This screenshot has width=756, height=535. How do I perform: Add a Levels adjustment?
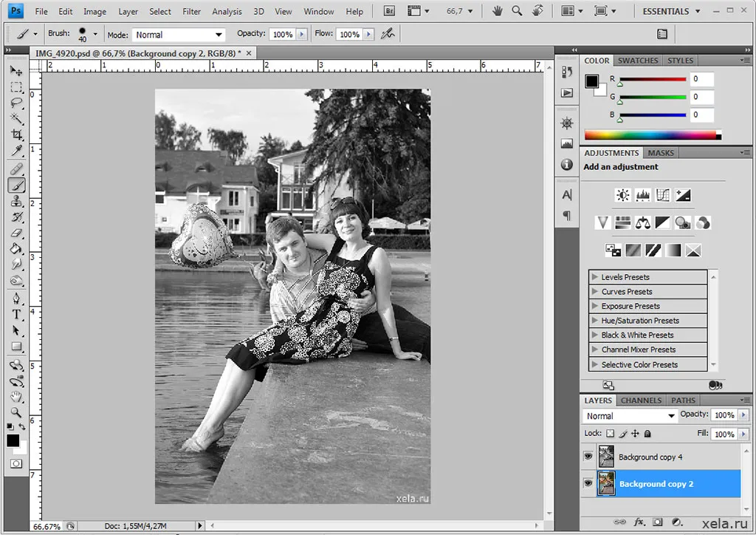pyautogui.click(x=643, y=195)
